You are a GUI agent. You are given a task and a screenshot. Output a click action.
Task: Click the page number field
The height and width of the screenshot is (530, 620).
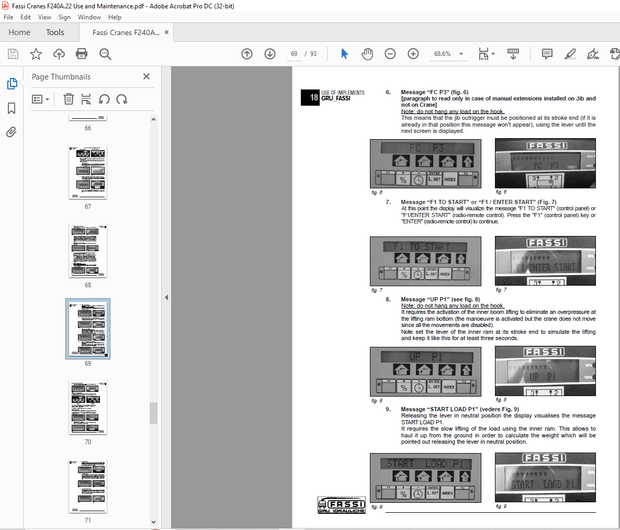pos(294,54)
